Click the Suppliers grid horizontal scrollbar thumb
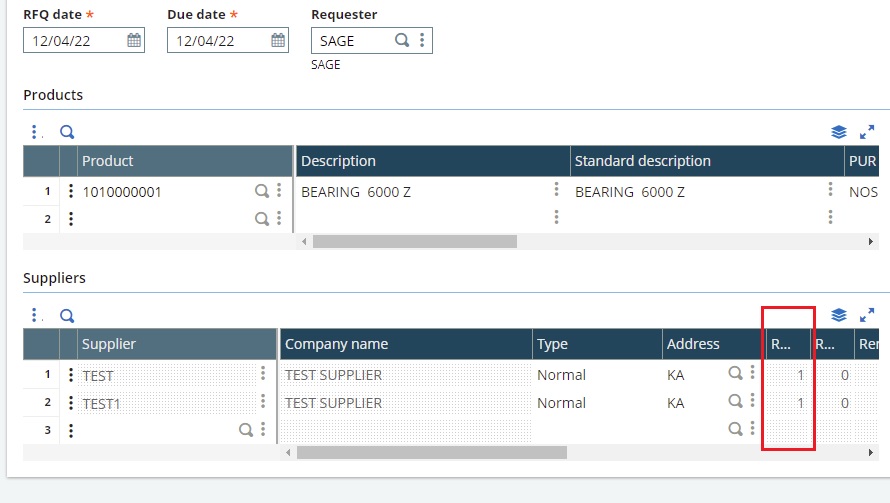Viewport: 890px width, 503px height. [432, 452]
